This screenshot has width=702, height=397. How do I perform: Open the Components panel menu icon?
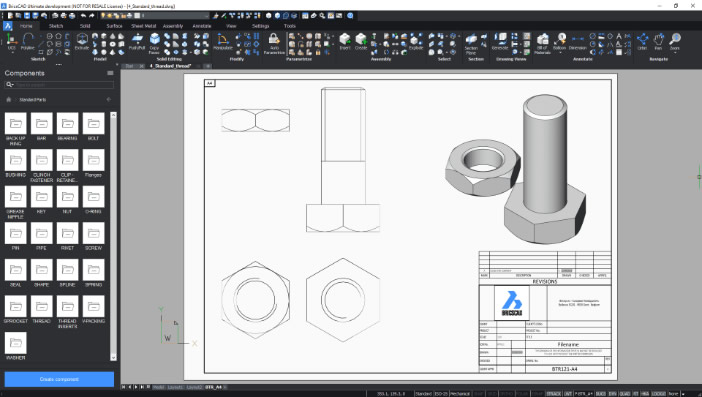110,73
